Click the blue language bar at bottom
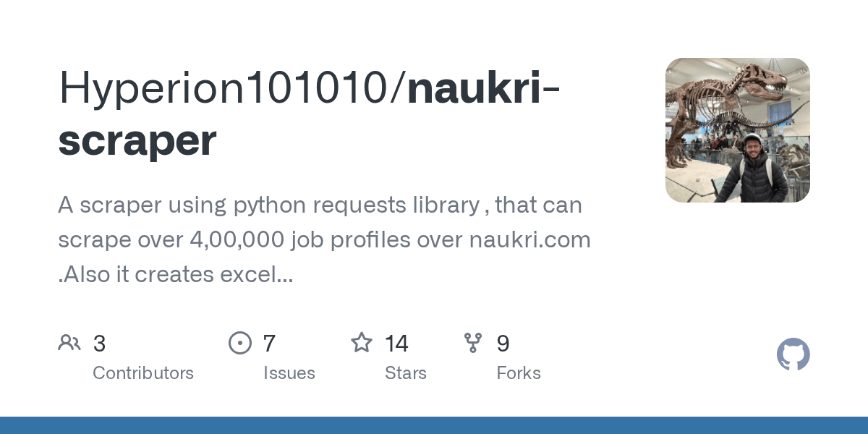This screenshot has width=868, height=434. click(x=434, y=425)
